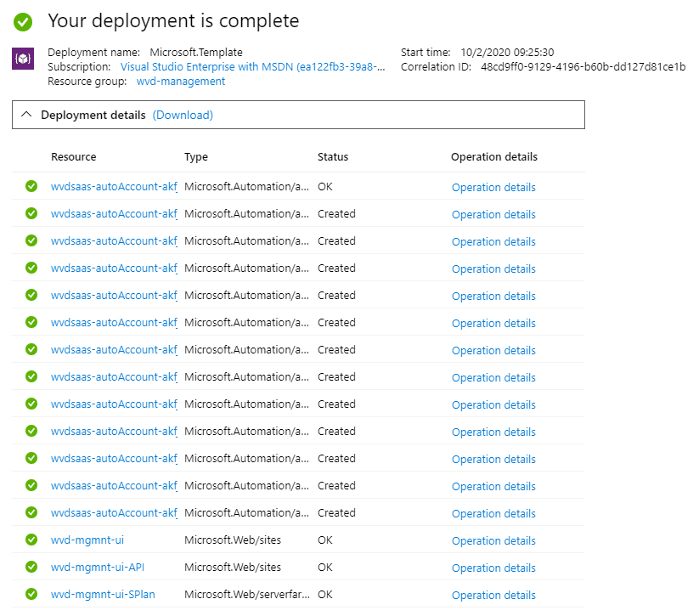Download the deployment details
Viewport: 699px width, 616px height.
[183, 115]
